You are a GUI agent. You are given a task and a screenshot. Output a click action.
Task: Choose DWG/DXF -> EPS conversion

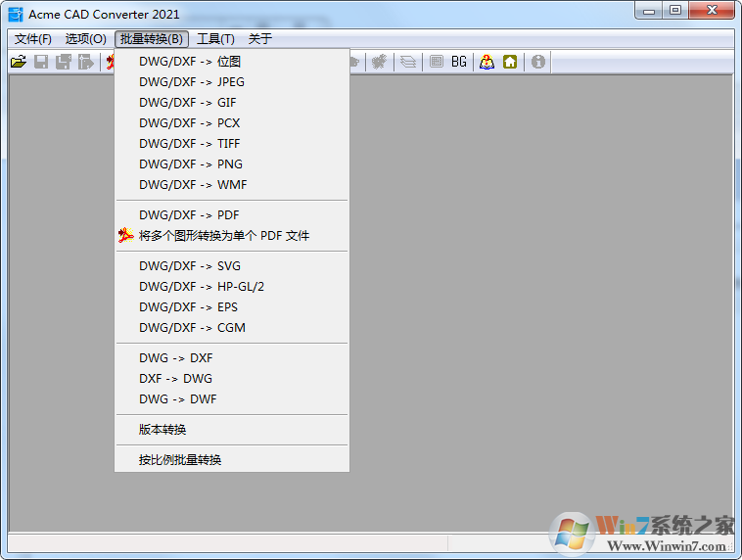232,307
